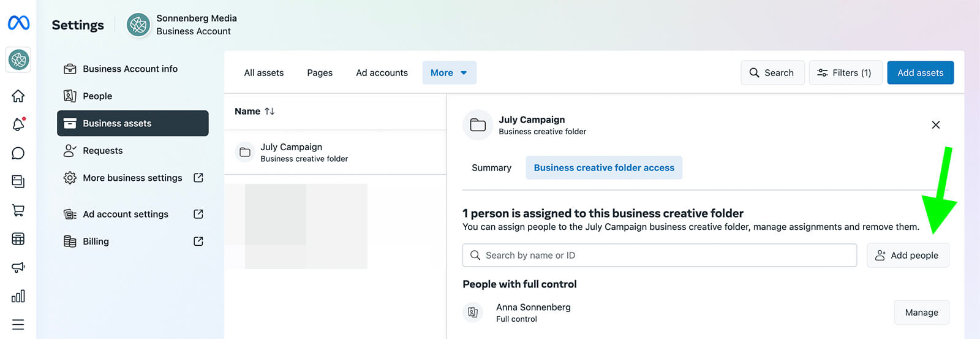Click Manage for Anna Sonnenberg
Screen dimensions: 980x339
922,313
